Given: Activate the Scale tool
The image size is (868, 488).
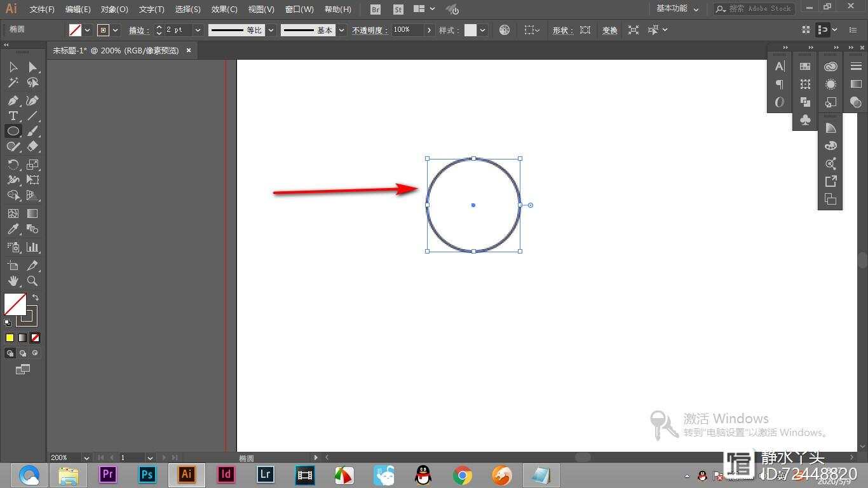Looking at the screenshot, I should (32, 165).
